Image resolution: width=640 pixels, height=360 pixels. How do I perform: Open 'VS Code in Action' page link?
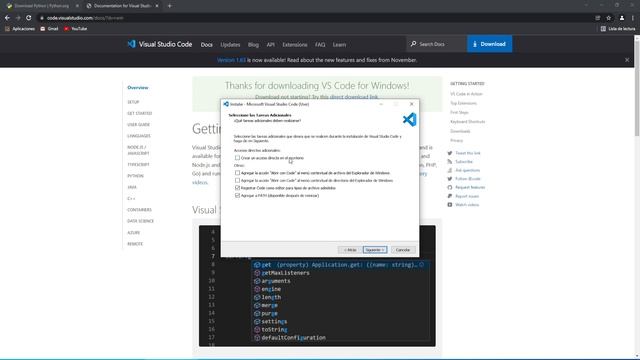point(466,94)
